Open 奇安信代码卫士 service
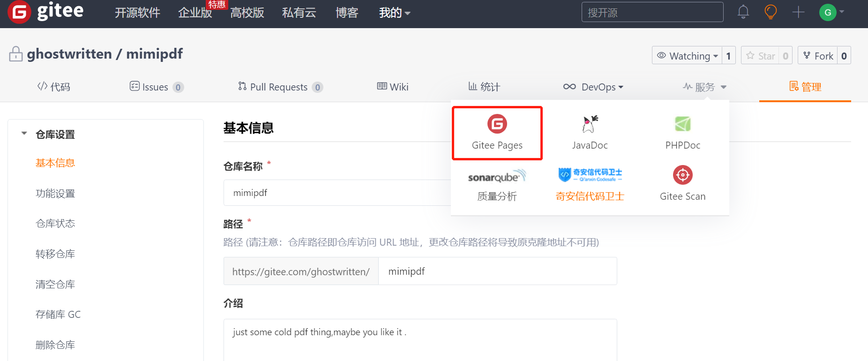The width and height of the screenshot is (868, 361). click(x=590, y=185)
